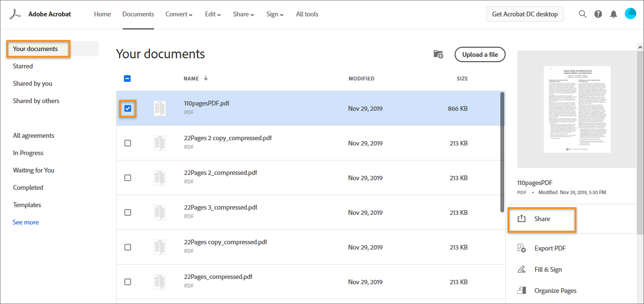
Task: Uncheck the 110pagesPDF.pdf checkbox
Action: click(128, 108)
